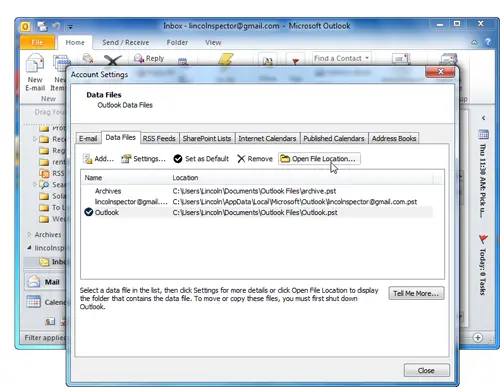Click the Delete X icon in ribbon
This screenshot has width=500, height=387.
(113, 60)
